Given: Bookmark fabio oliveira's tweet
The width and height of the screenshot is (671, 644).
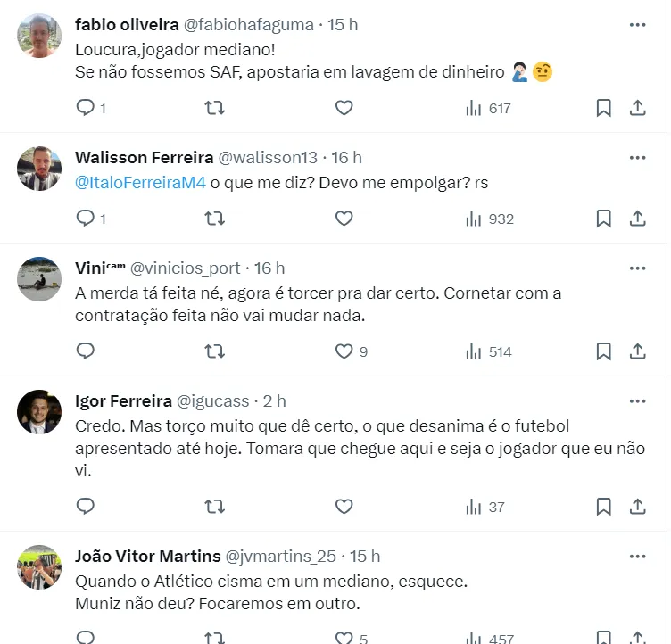Looking at the screenshot, I should [x=603, y=108].
